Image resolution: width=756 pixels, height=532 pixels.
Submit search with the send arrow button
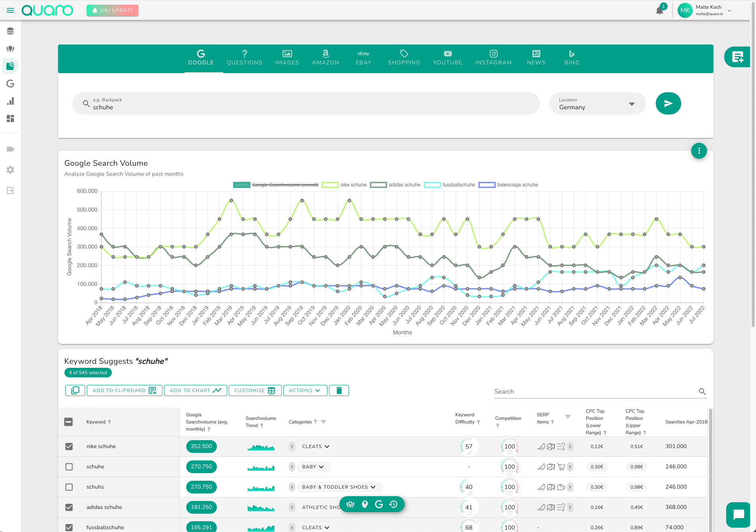tap(668, 103)
